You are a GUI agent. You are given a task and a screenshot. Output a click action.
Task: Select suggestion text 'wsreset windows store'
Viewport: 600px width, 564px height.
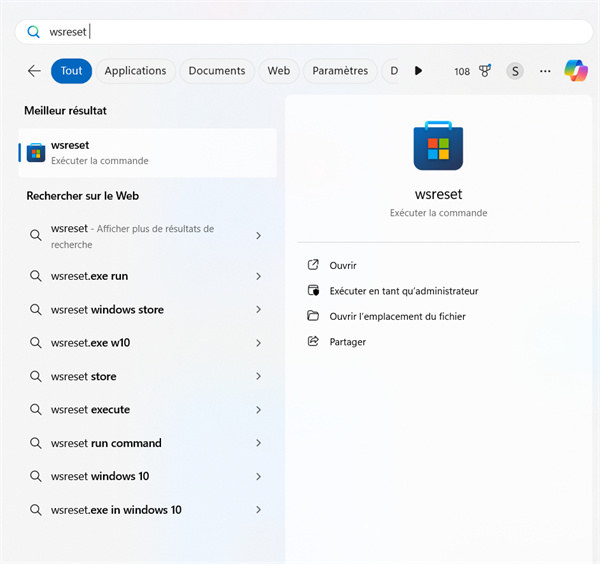tap(107, 309)
